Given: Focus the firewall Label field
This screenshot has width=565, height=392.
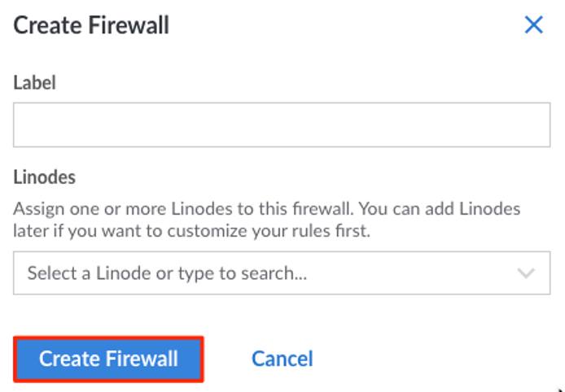Looking at the screenshot, I should pyautogui.click(x=282, y=124).
